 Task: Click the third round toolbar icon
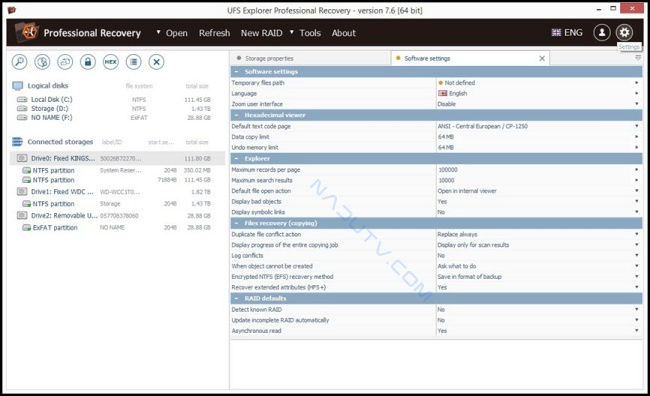(65, 62)
